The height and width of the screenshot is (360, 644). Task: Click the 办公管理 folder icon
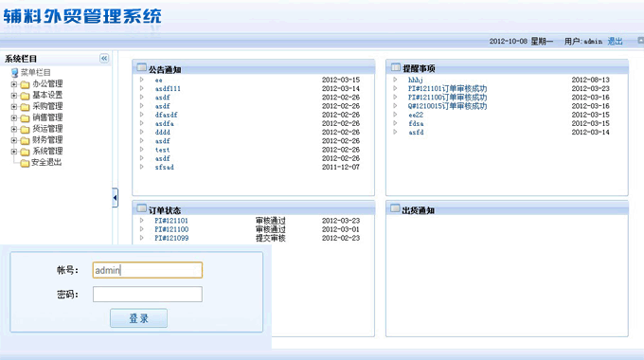(25, 84)
